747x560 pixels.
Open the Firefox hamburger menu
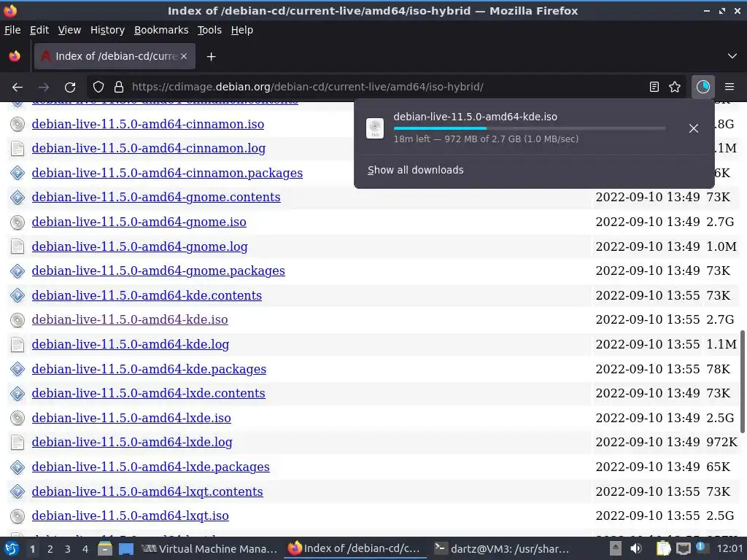(729, 87)
